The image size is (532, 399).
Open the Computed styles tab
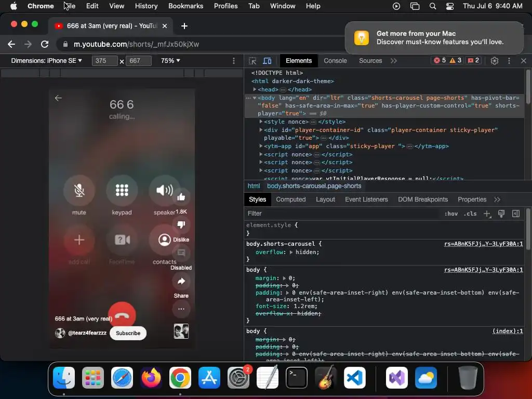click(291, 199)
